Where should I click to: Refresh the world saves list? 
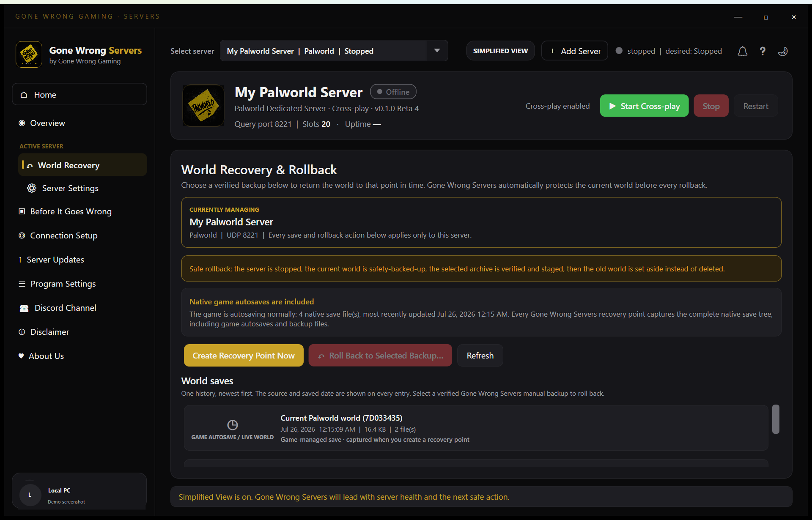pos(480,356)
